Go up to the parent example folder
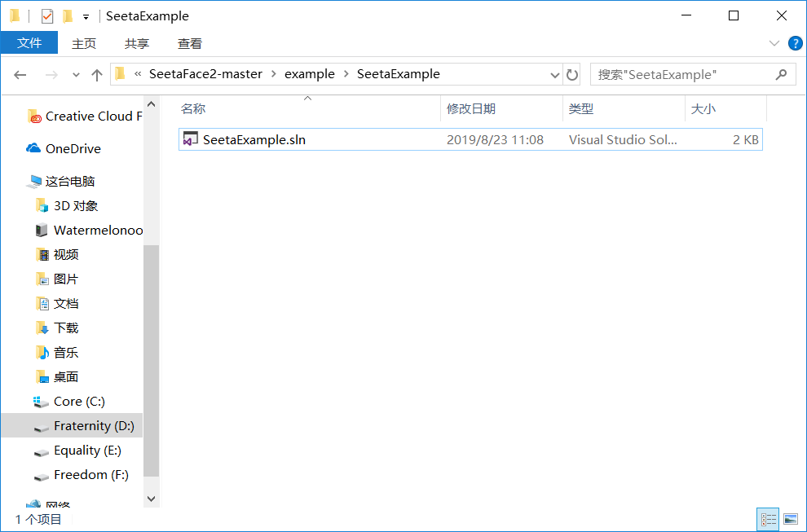Image resolution: width=807 pixels, height=532 pixels. [x=98, y=74]
